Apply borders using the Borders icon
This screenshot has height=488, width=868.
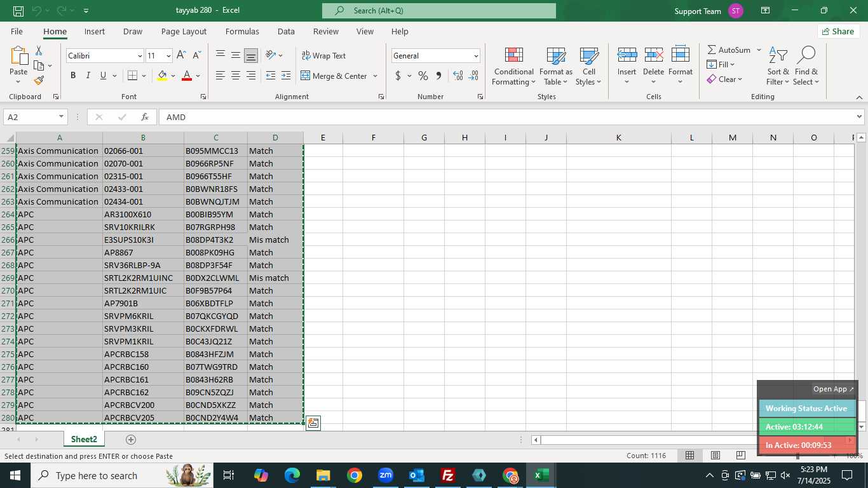pyautogui.click(x=132, y=76)
